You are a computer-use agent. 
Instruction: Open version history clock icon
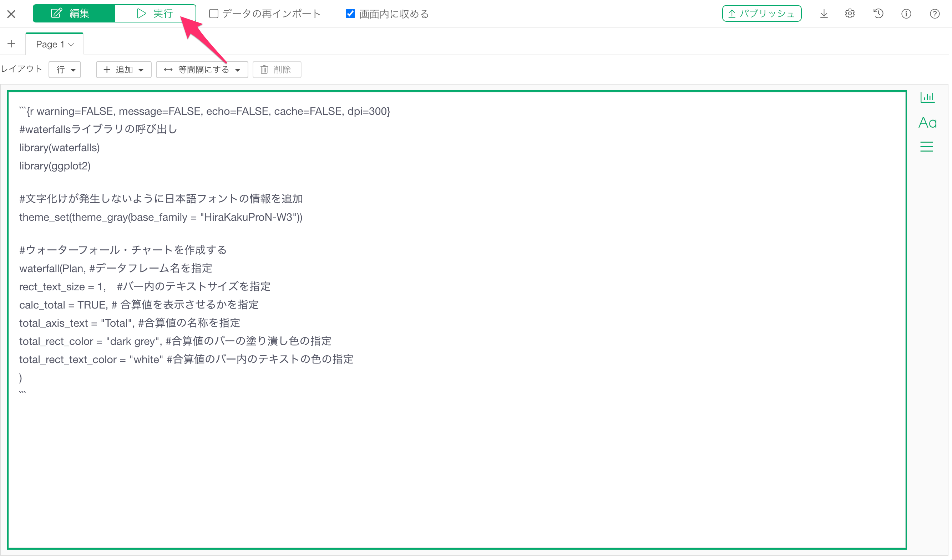coord(878,14)
